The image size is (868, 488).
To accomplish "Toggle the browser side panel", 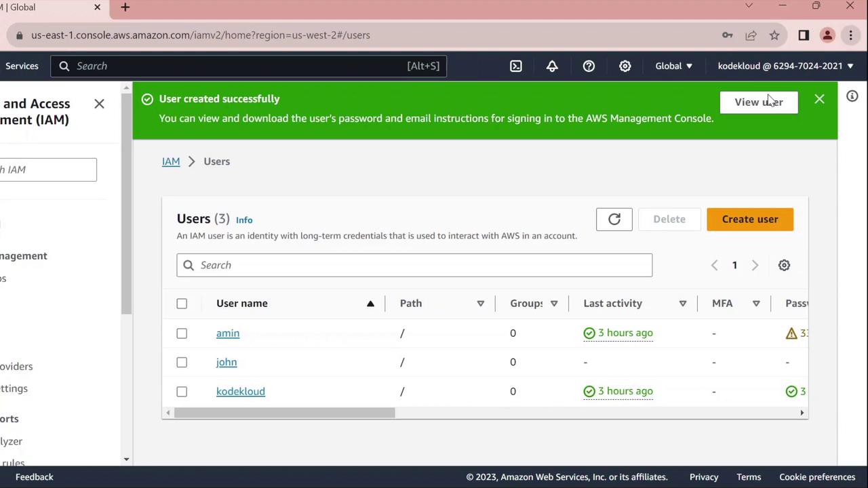I will tap(804, 35).
